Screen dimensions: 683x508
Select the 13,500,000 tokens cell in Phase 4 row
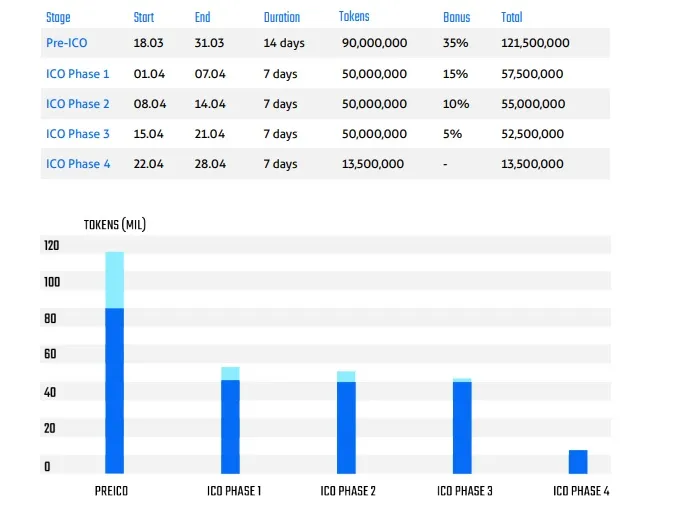[373, 164]
